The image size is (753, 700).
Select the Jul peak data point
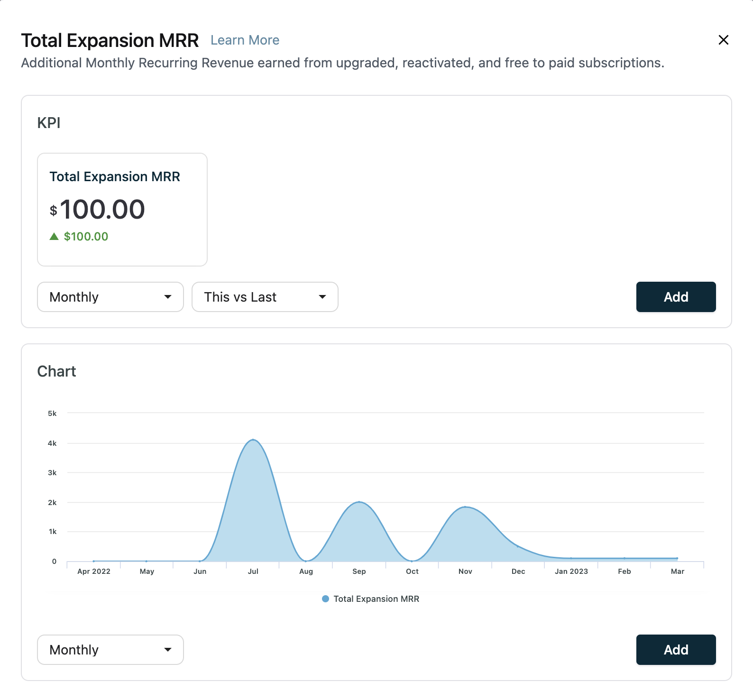[x=253, y=440]
